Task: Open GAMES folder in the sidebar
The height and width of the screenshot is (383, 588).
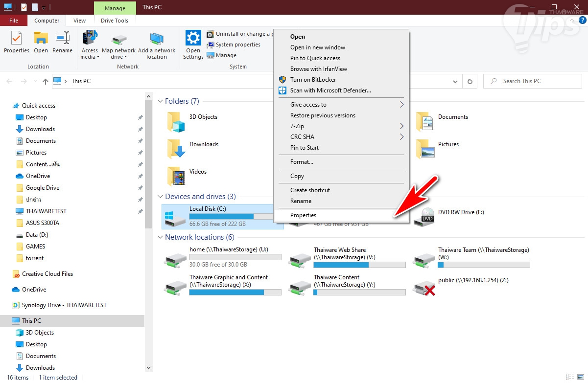Action: coord(30,247)
